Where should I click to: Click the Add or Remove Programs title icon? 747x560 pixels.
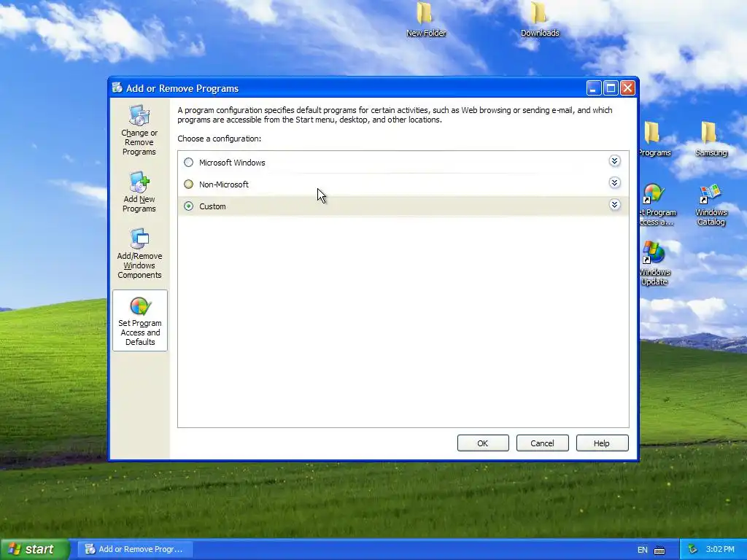pos(117,88)
